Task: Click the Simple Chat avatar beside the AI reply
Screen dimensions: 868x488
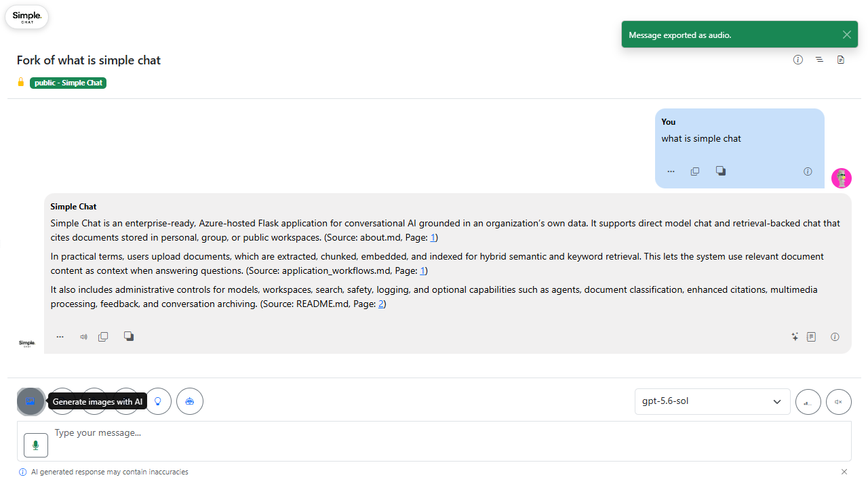Action: pyautogui.click(x=26, y=344)
